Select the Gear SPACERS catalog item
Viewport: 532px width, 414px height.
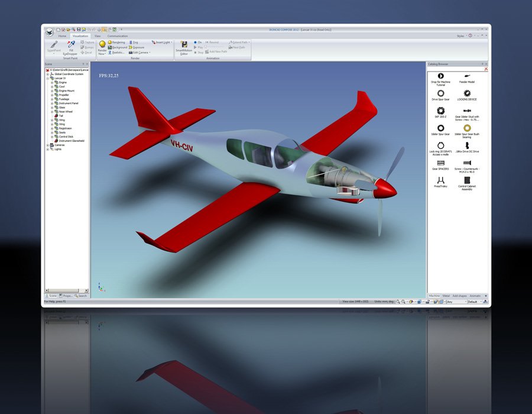[440, 164]
